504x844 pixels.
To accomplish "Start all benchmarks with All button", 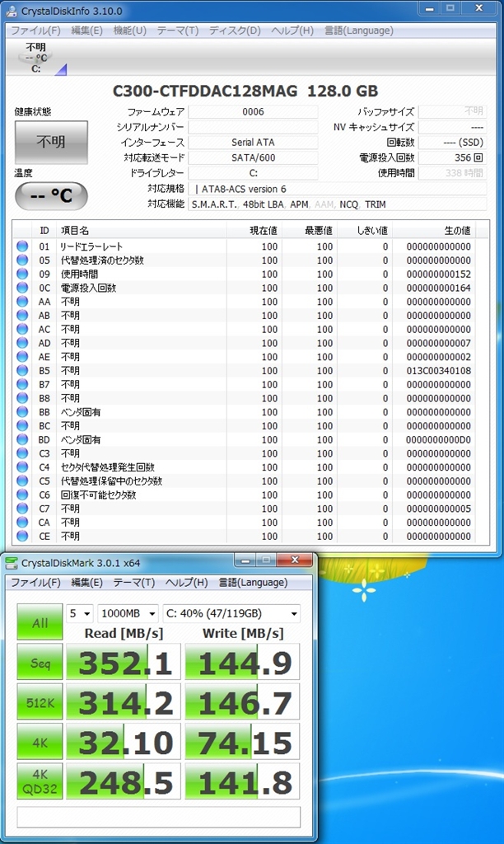I will point(40,622).
